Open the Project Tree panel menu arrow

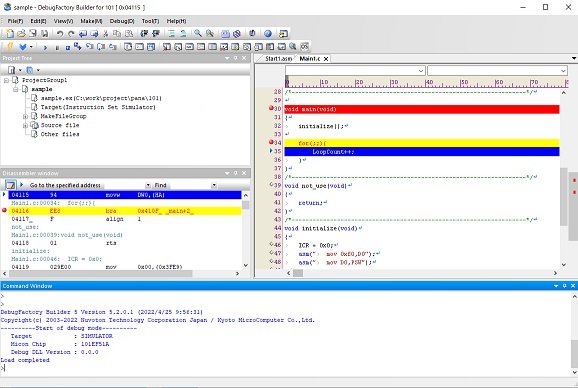pos(227,58)
